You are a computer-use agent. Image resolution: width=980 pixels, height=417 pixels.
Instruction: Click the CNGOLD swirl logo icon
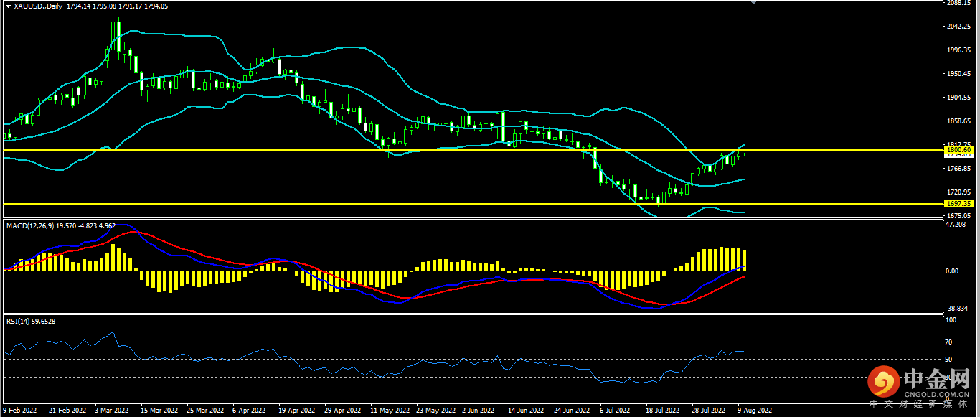883,383
